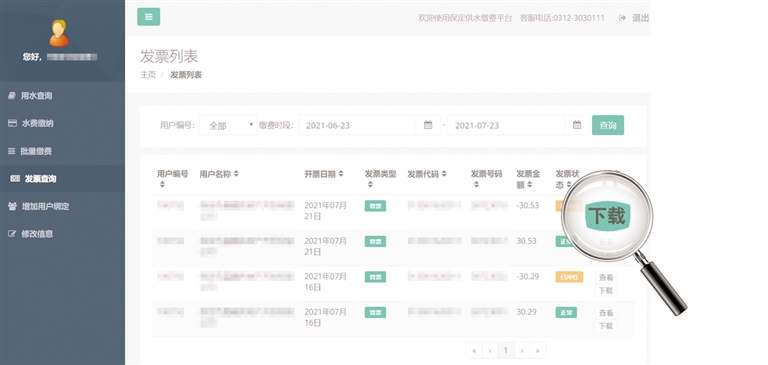The width and height of the screenshot is (768, 365).
Task: Toggle the sidebar with the hamburger button
Action: tap(148, 17)
